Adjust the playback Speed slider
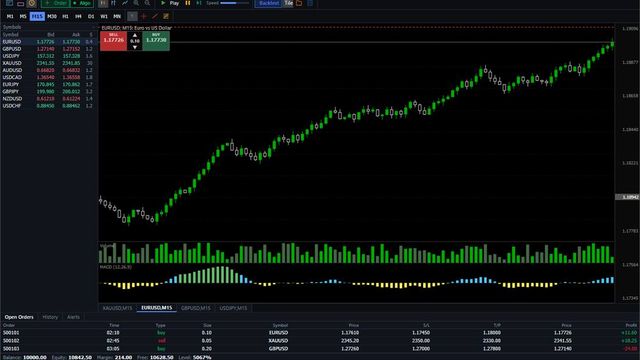 [234, 3]
